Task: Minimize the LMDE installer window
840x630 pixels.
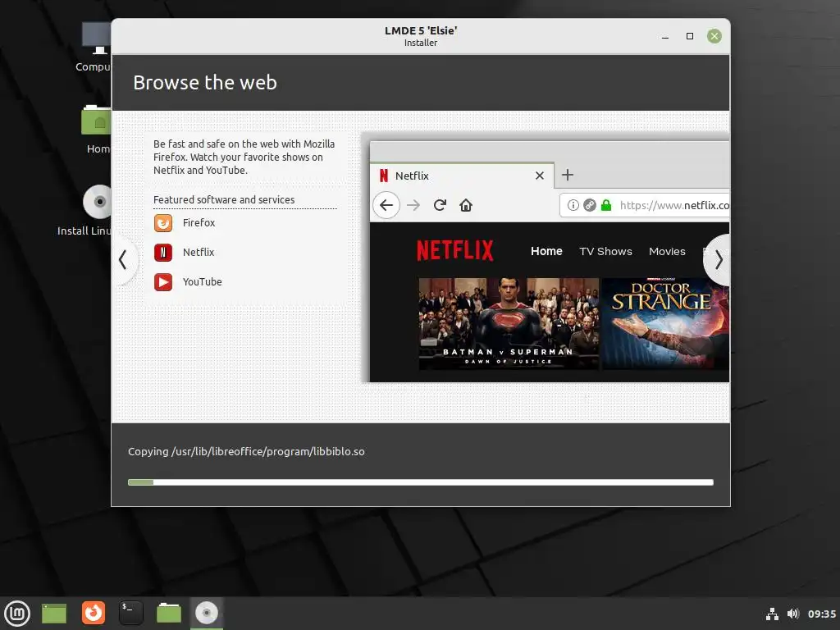Action: [x=664, y=36]
